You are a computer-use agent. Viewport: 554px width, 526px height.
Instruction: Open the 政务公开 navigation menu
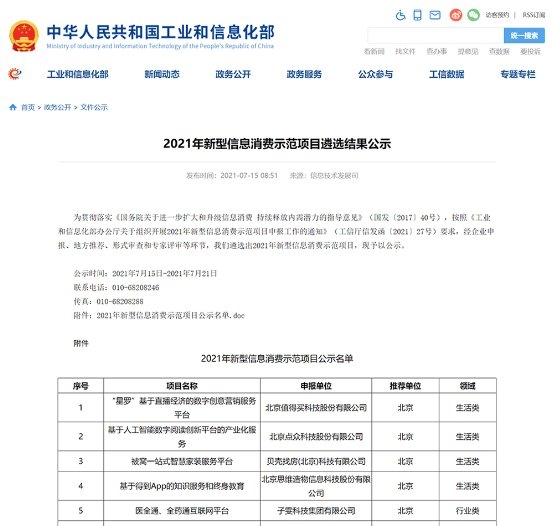(x=233, y=74)
